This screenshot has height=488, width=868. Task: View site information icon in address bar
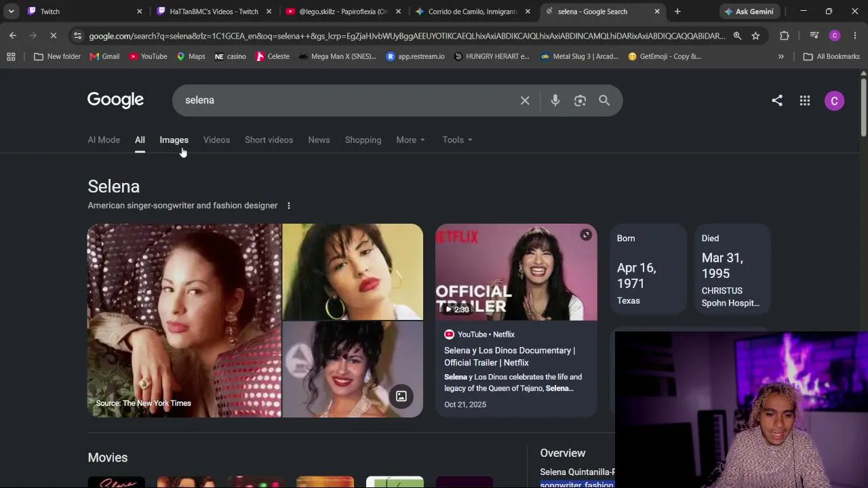pyautogui.click(x=77, y=36)
